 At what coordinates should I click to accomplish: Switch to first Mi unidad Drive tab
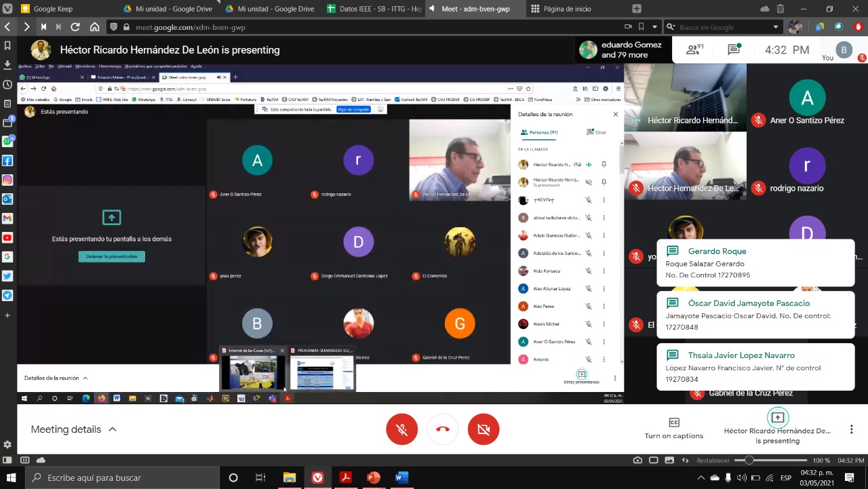click(x=167, y=9)
